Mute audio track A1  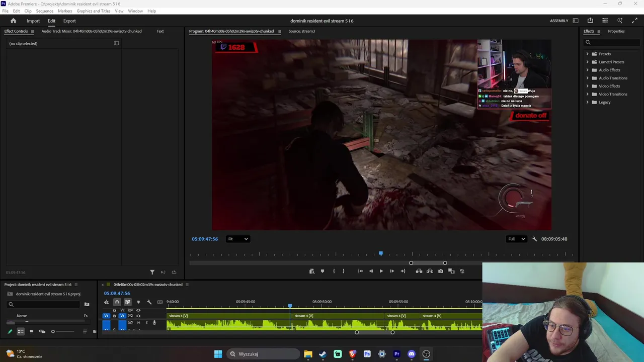coord(139,322)
